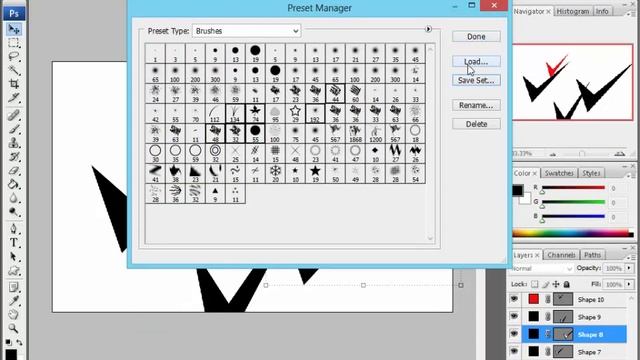This screenshot has width=640, height=360.
Task: Toggle lock all for layer
Action: pyautogui.click(x=567, y=284)
